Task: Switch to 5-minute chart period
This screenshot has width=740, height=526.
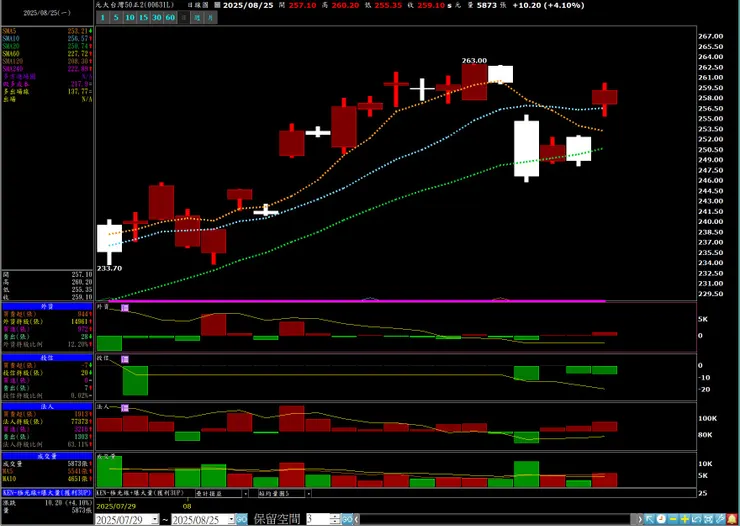Action: click(116, 18)
